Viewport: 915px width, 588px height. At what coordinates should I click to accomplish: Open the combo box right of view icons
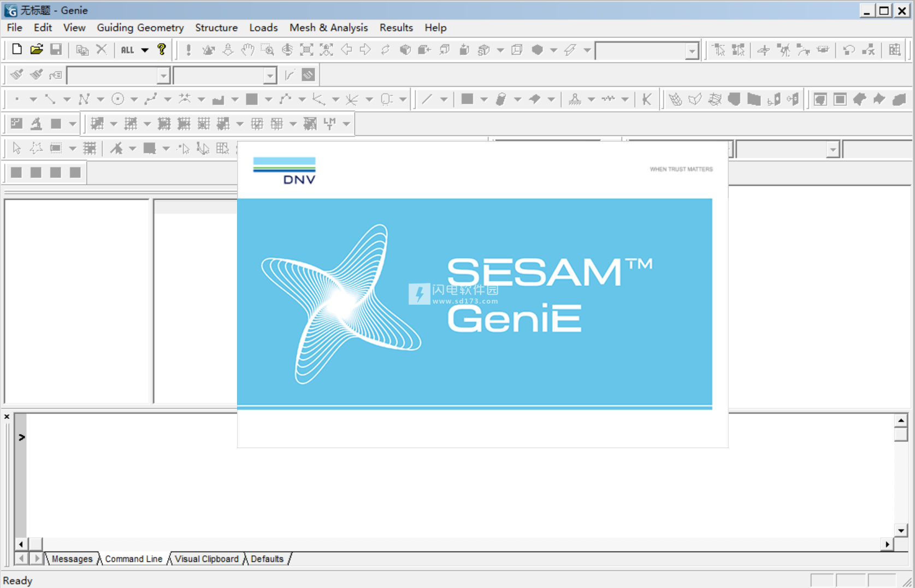tap(692, 50)
